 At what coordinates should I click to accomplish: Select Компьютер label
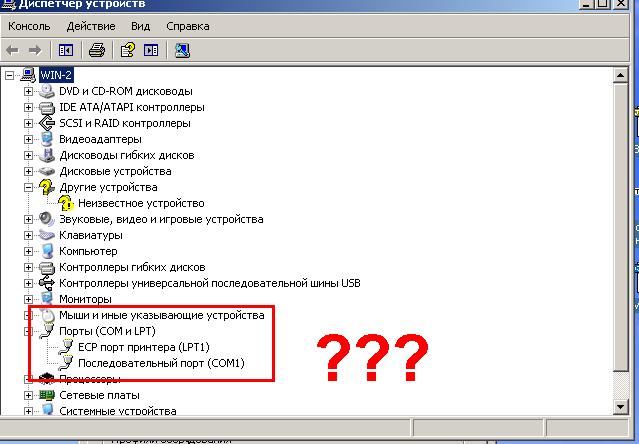coord(88,251)
